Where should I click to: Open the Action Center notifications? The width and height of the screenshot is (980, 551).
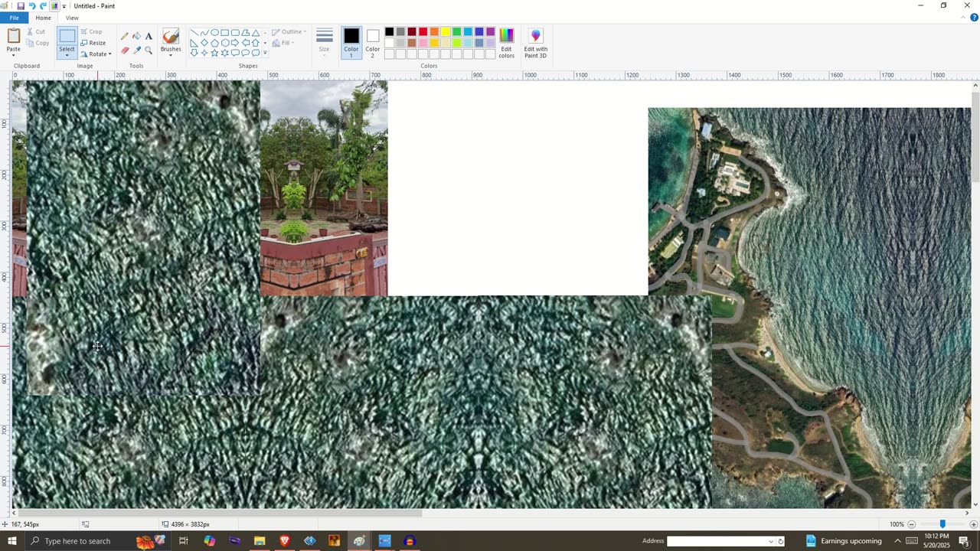tap(964, 541)
